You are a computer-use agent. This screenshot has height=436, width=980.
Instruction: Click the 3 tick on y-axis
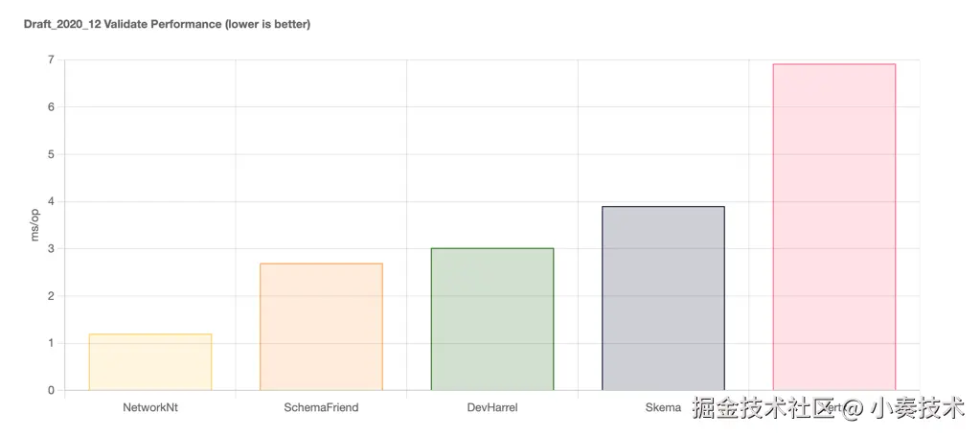[50, 249]
